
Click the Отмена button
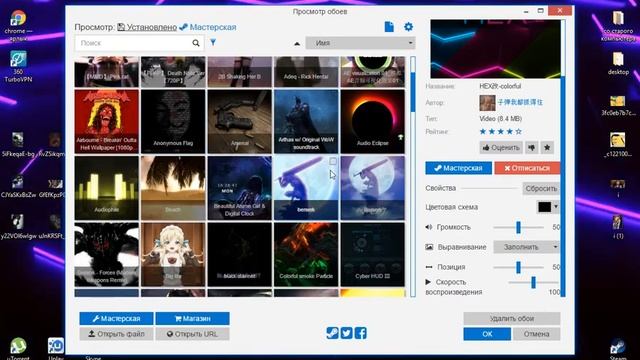(536, 334)
